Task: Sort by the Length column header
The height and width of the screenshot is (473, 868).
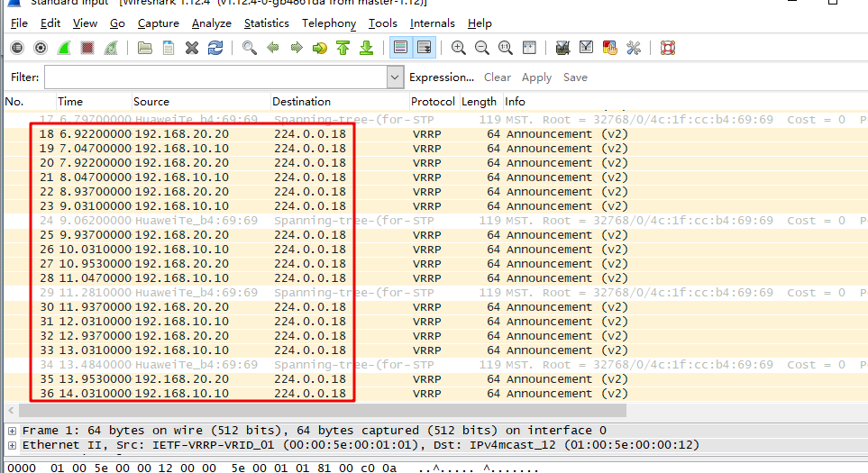Action: [480, 102]
